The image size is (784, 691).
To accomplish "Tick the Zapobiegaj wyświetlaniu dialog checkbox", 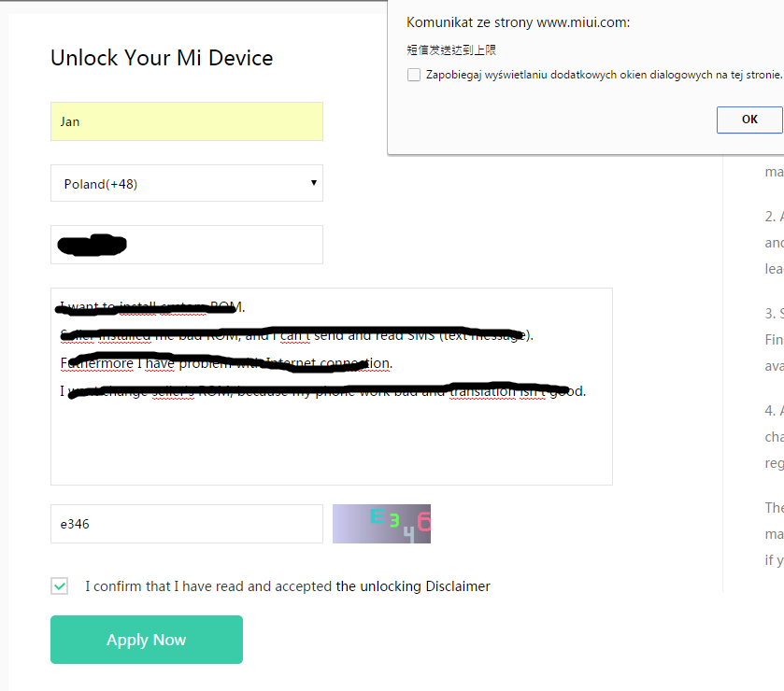I will 414,75.
